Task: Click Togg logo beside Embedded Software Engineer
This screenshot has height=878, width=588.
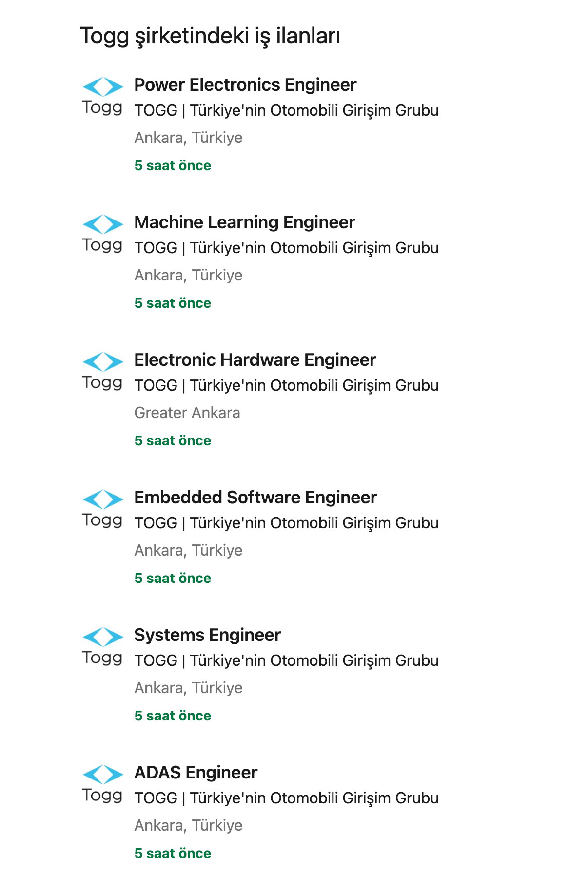Action: (x=102, y=509)
